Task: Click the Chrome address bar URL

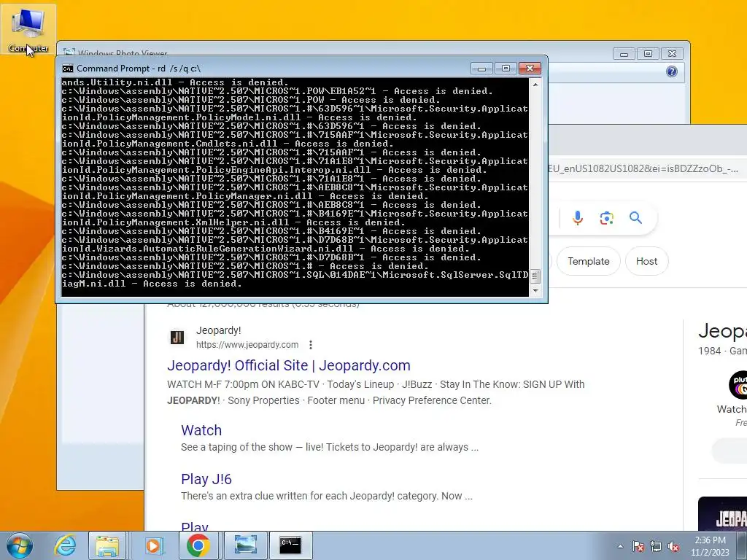Action: 643,169
